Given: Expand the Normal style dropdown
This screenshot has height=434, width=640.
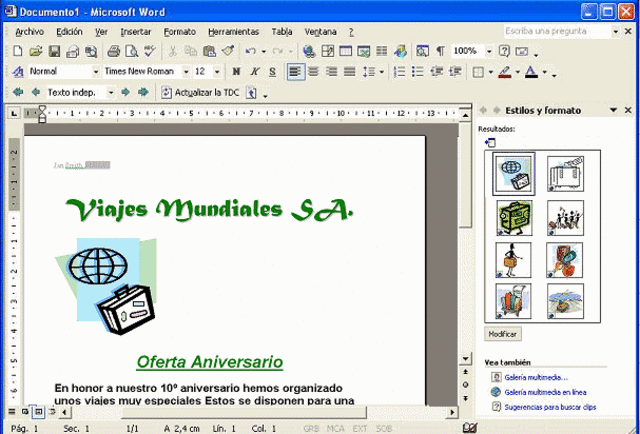Looking at the screenshot, I should pos(96,72).
